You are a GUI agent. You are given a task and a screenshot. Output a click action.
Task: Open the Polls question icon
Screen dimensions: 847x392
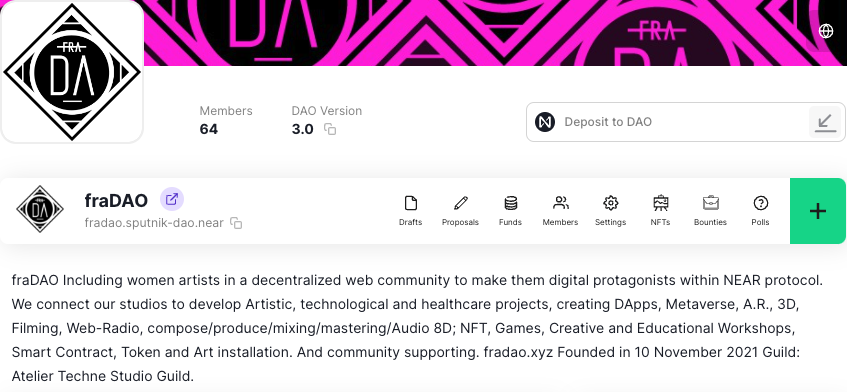pos(761,203)
